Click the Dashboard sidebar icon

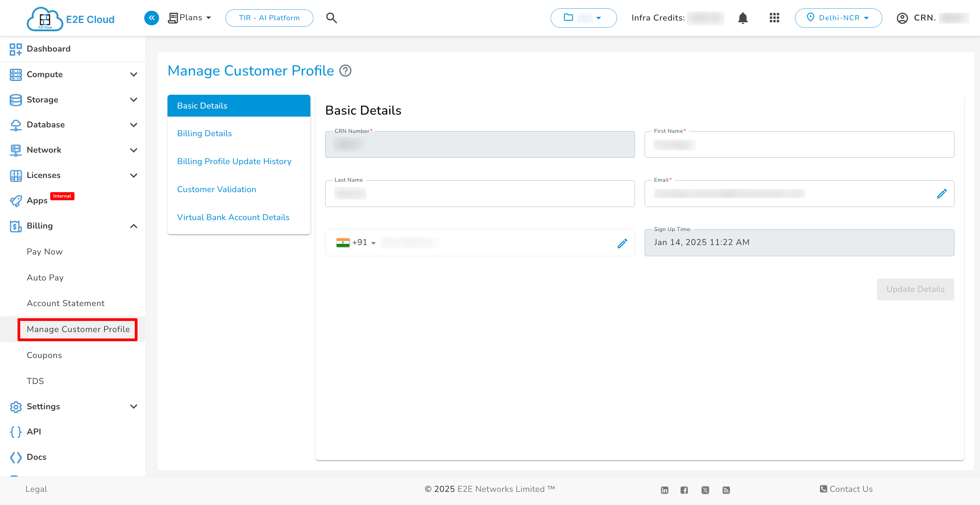click(16, 49)
